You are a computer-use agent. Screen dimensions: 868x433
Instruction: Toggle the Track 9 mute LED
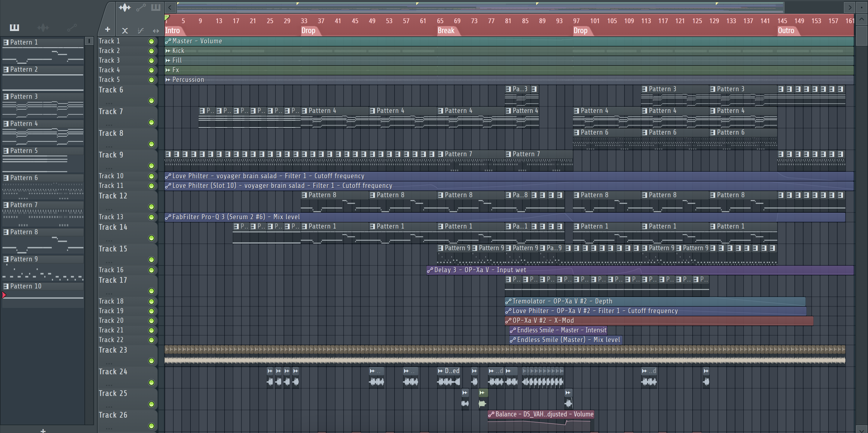[x=151, y=166]
